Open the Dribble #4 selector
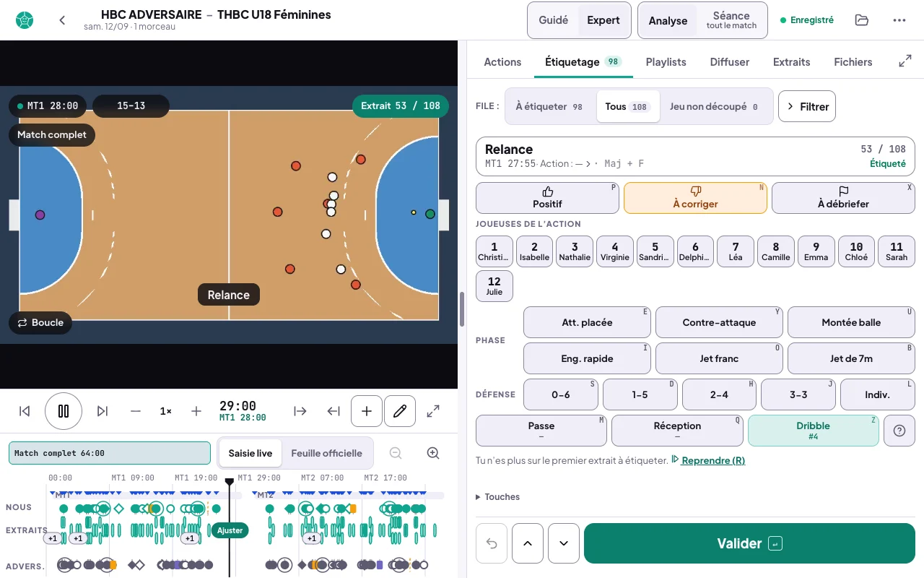This screenshot has height=578, width=924. click(x=814, y=431)
